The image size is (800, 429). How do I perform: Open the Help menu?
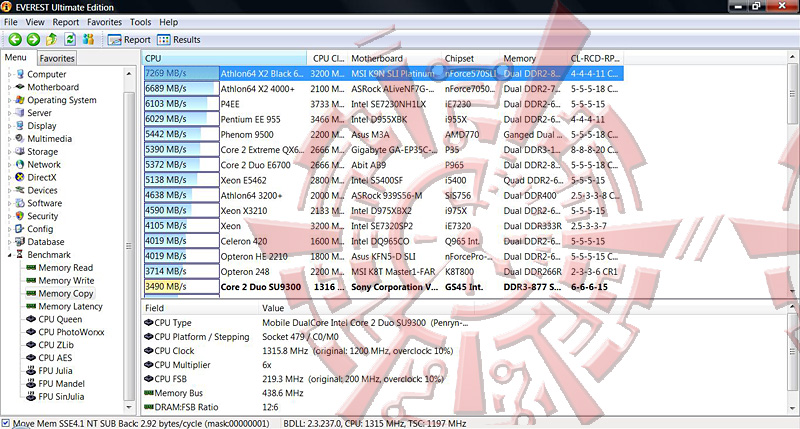168,22
